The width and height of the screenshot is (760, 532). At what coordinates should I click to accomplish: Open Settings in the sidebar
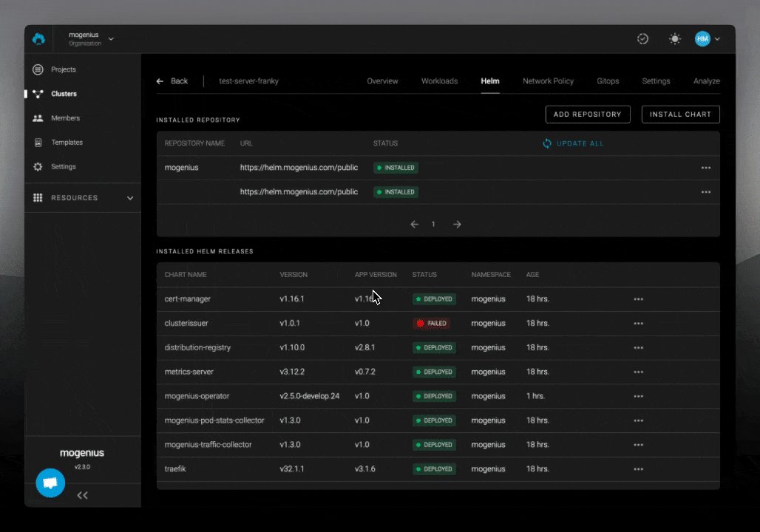pos(64,166)
